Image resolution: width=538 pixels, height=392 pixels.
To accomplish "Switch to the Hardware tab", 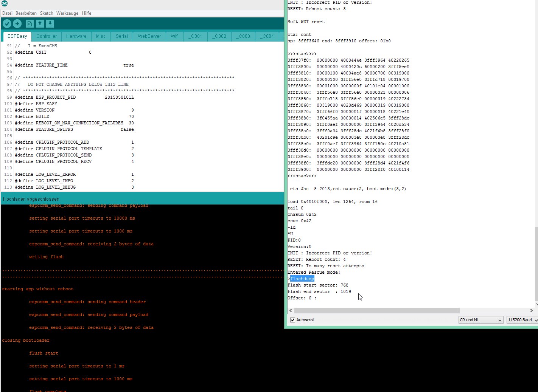I will (x=76, y=36).
